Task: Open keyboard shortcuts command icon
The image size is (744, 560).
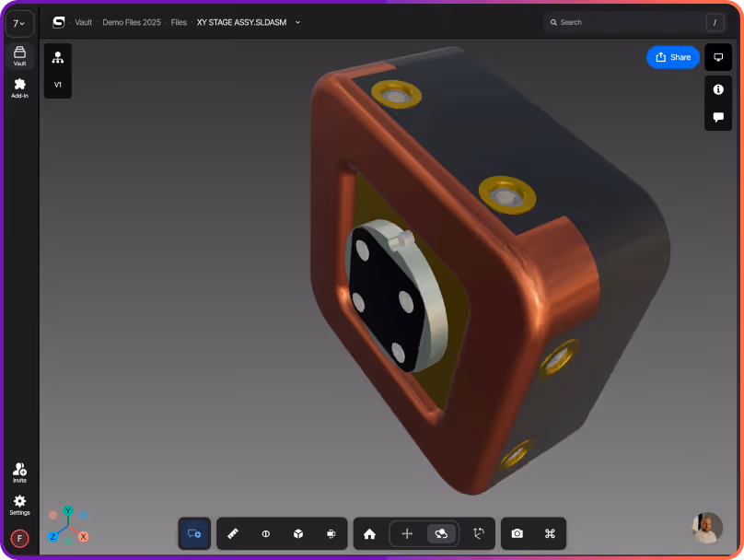Action: click(x=550, y=534)
